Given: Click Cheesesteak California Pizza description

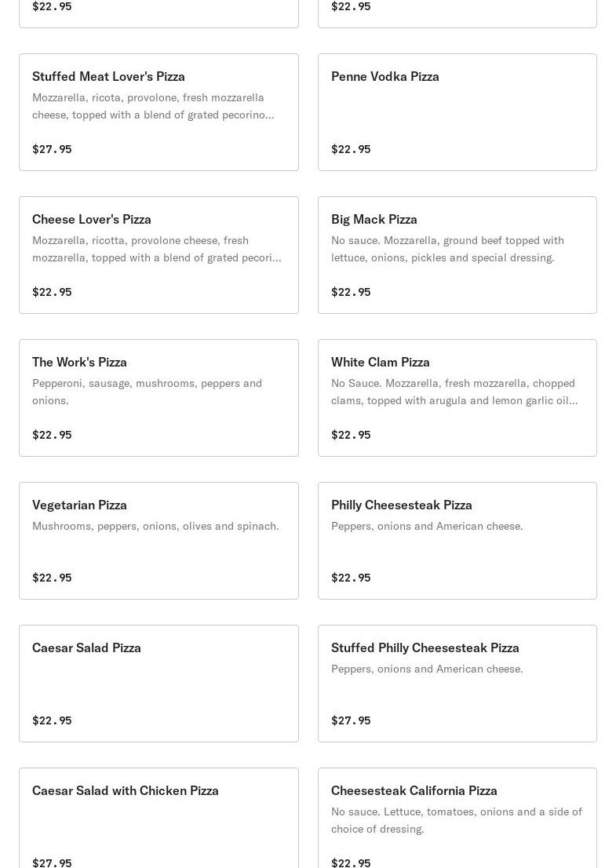Looking at the screenshot, I should [456, 820].
